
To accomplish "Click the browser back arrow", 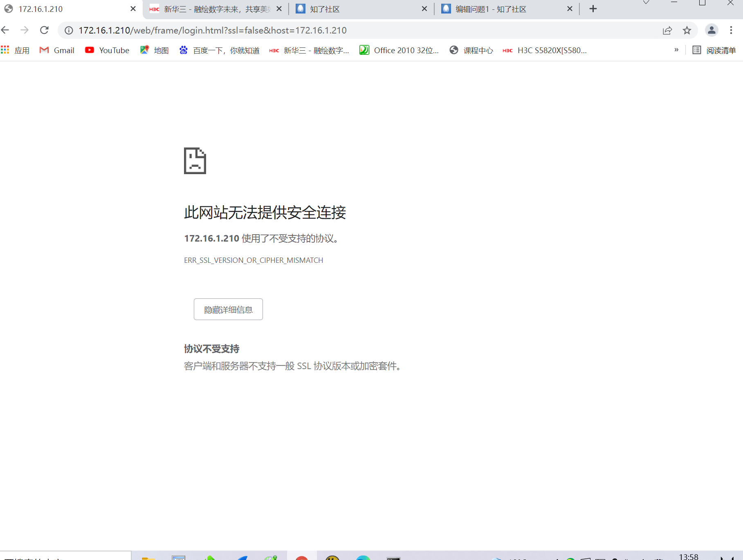I will [x=5, y=30].
